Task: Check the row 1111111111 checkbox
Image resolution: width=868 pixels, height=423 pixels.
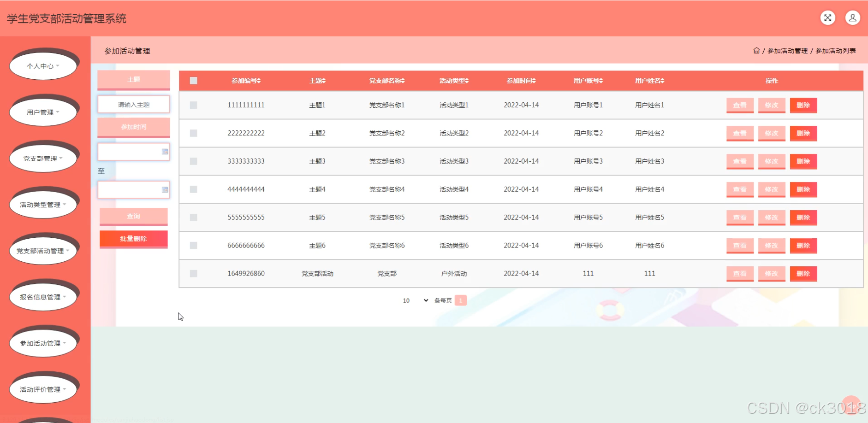Action: point(194,105)
